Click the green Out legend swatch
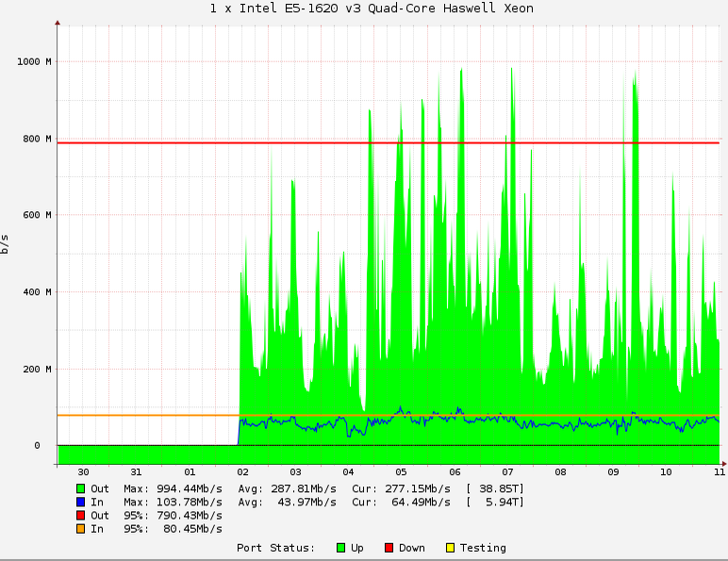The image size is (728, 561). [x=81, y=488]
